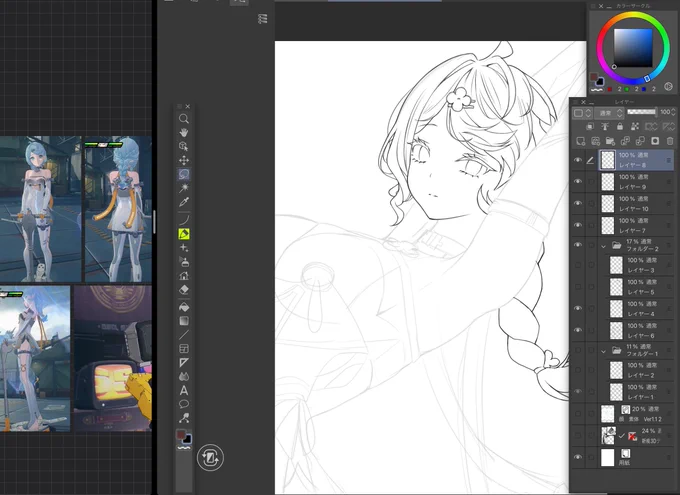
Task: Select the Balloon speech bubble tool
Action: (184, 404)
